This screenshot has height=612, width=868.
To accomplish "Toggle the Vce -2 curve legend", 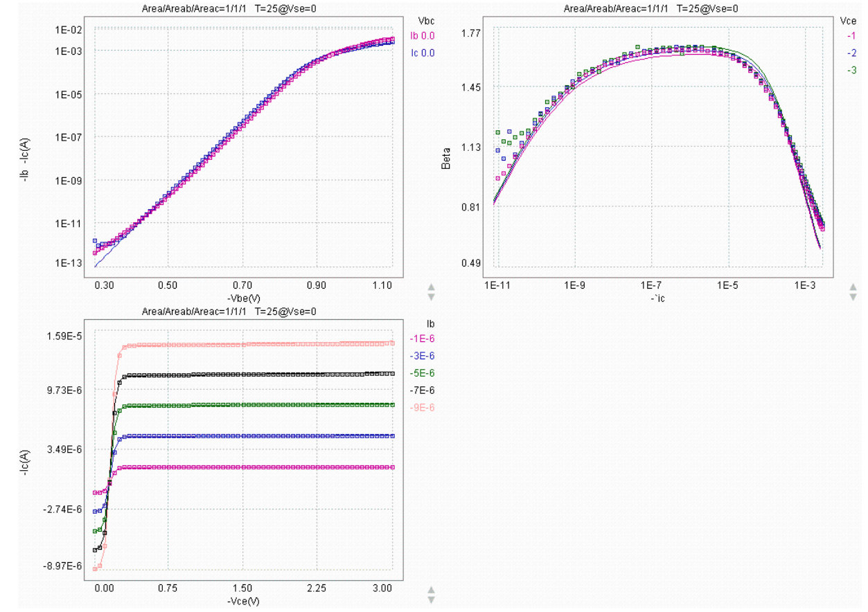I will coord(851,53).
